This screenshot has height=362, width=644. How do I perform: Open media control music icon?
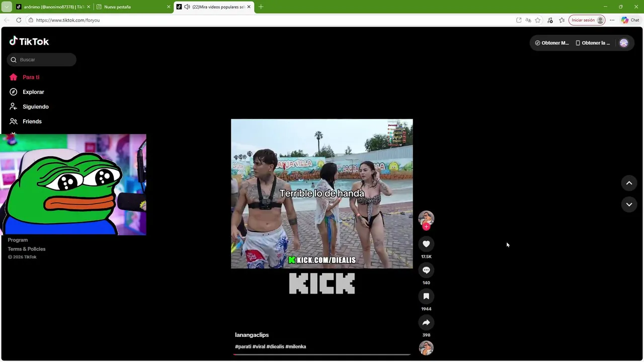coord(550,20)
